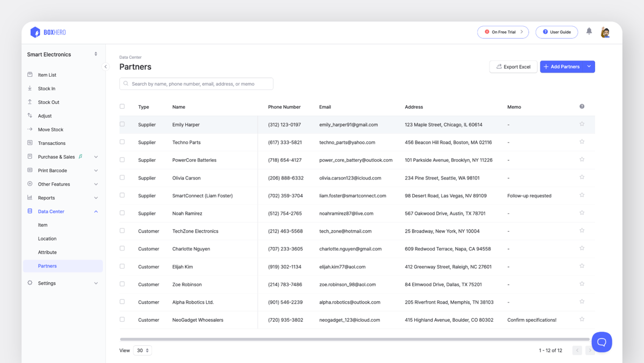644x363 pixels.
Task: Click the help icon in the table header
Action: pos(582,106)
